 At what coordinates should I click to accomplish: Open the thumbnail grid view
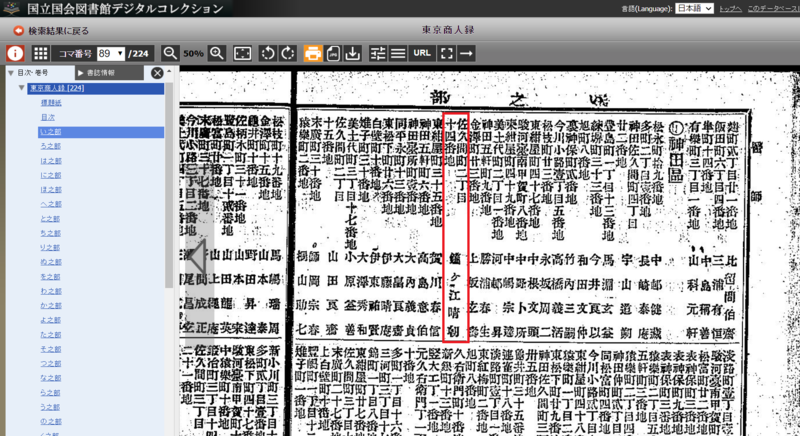click(40, 53)
